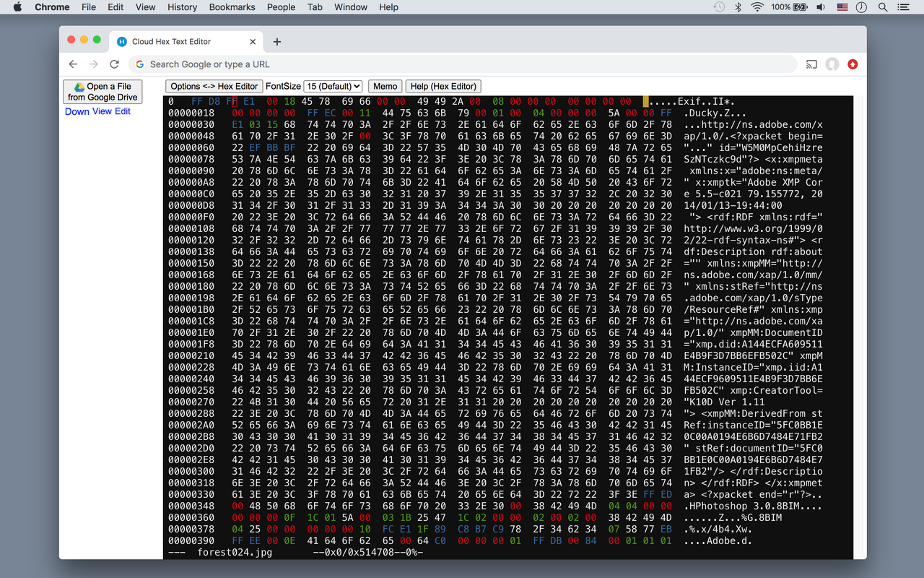This screenshot has height=578, width=924.
Task: Open a file from Google Drive
Action: coord(103,91)
